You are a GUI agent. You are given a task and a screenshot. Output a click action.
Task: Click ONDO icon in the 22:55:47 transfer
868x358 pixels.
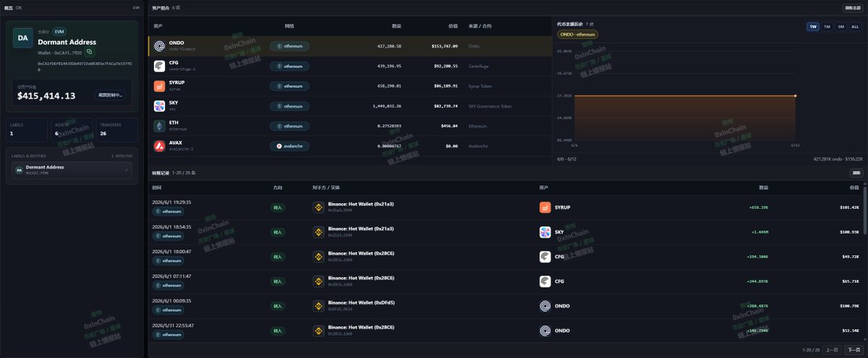pyautogui.click(x=545, y=331)
